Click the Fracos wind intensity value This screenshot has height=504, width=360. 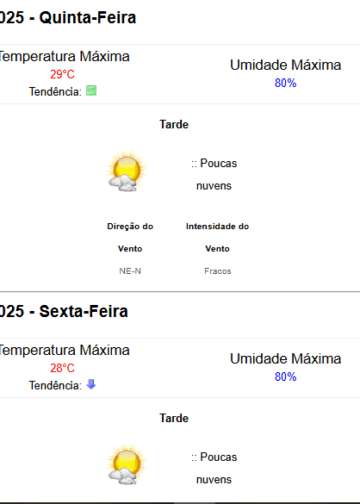[217, 271]
